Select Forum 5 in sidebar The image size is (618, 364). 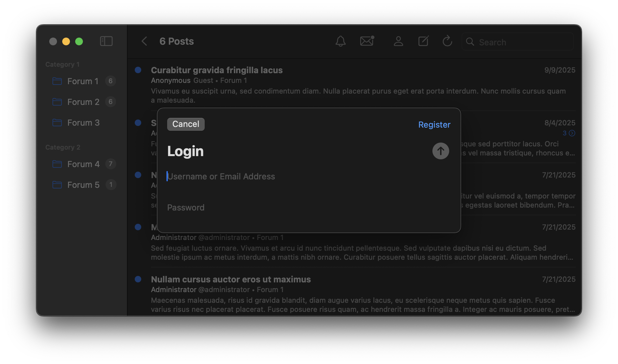[x=83, y=185]
